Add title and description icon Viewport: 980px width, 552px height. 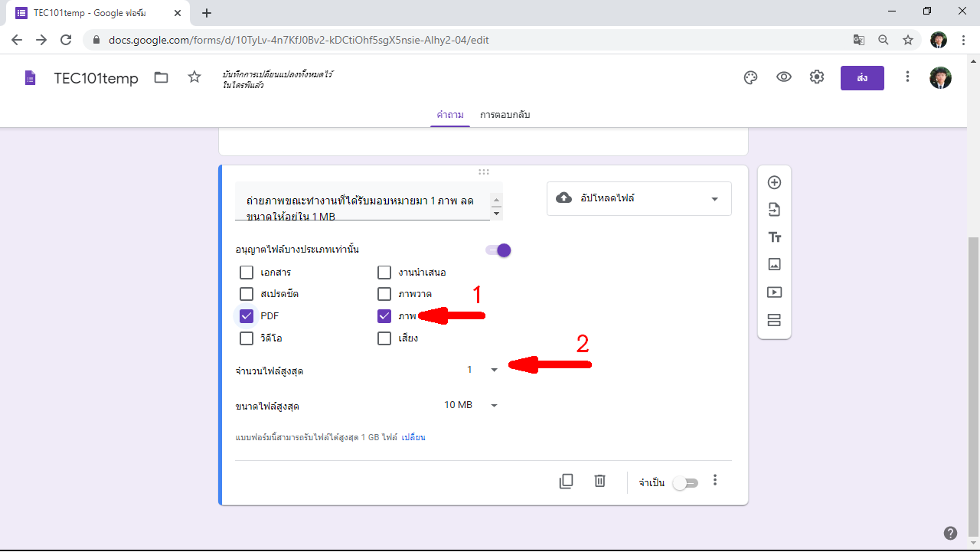coord(774,237)
